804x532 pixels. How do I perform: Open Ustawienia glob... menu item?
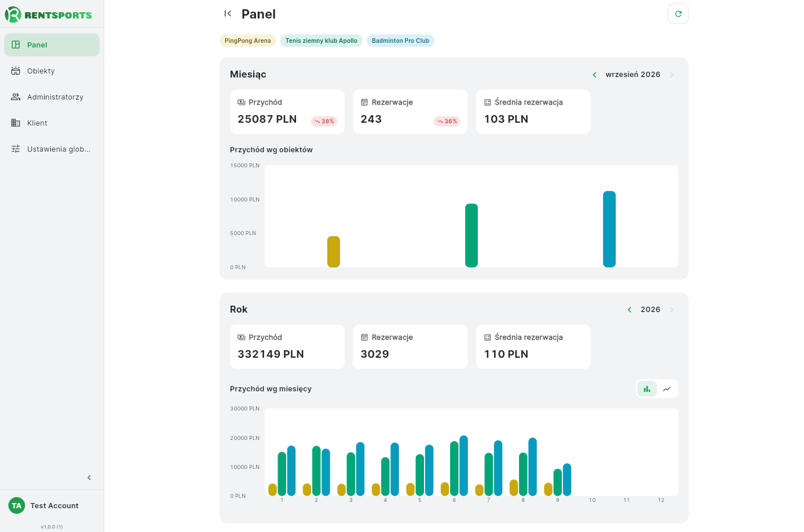click(x=52, y=149)
